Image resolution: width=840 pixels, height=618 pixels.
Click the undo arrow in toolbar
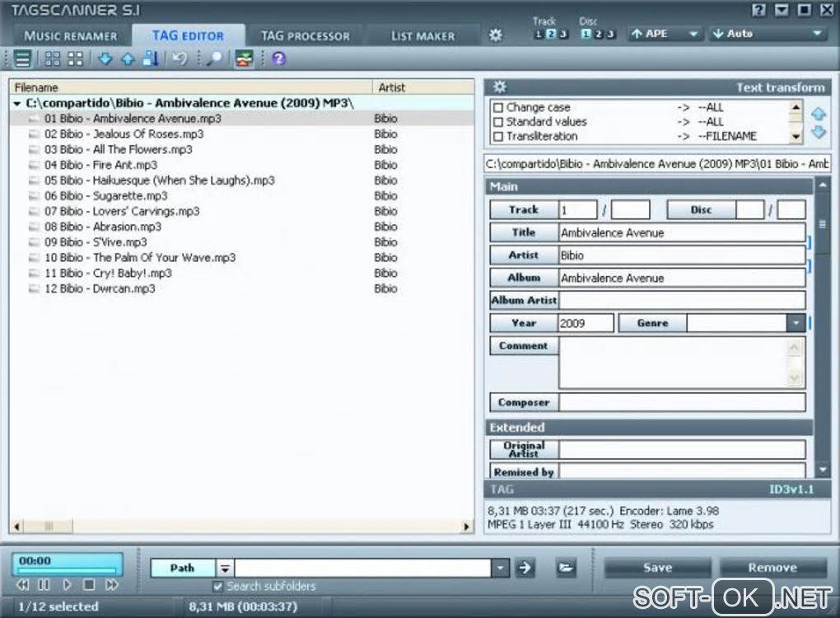(x=179, y=59)
